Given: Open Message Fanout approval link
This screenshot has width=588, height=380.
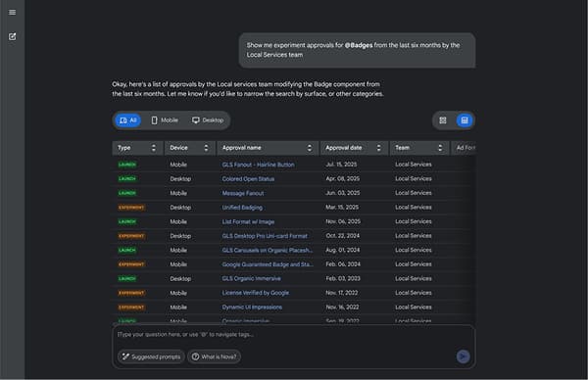Looking at the screenshot, I should (x=243, y=193).
